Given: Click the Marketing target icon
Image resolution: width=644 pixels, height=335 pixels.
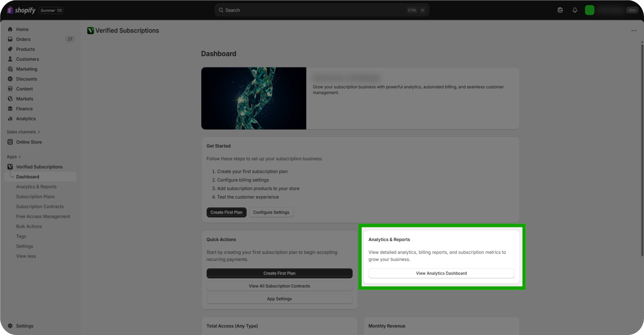Looking at the screenshot, I should click(x=10, y=69).
